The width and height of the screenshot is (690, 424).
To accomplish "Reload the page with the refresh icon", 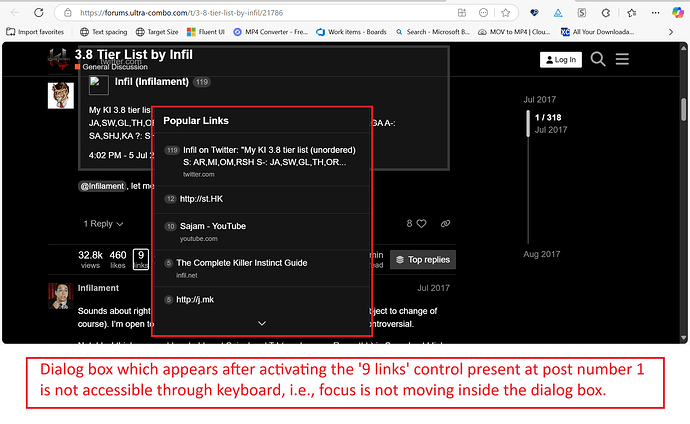I will click(39, 12).
